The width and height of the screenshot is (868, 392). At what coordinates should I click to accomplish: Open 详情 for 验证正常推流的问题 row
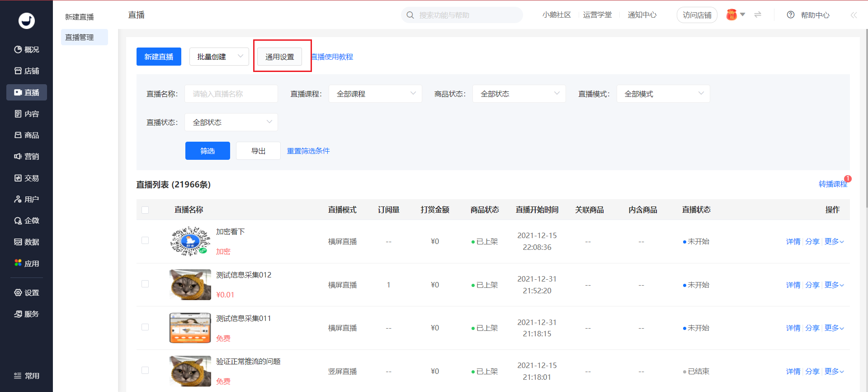793,371
